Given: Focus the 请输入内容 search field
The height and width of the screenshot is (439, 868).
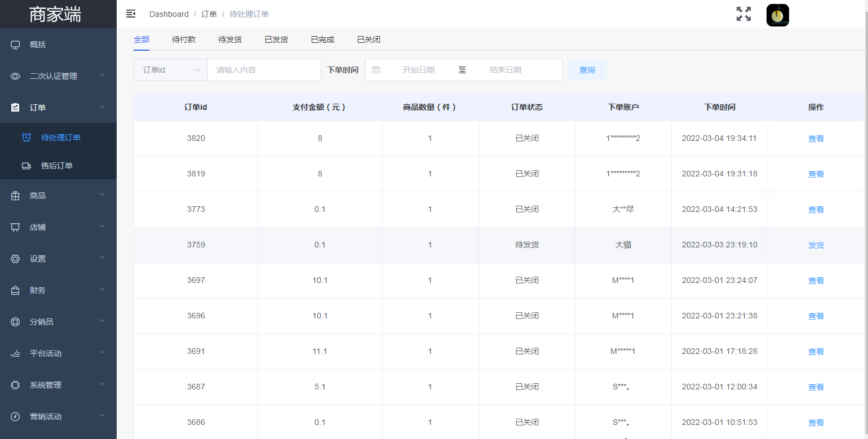Looking at the screenshot, I should tap(264, 70).
